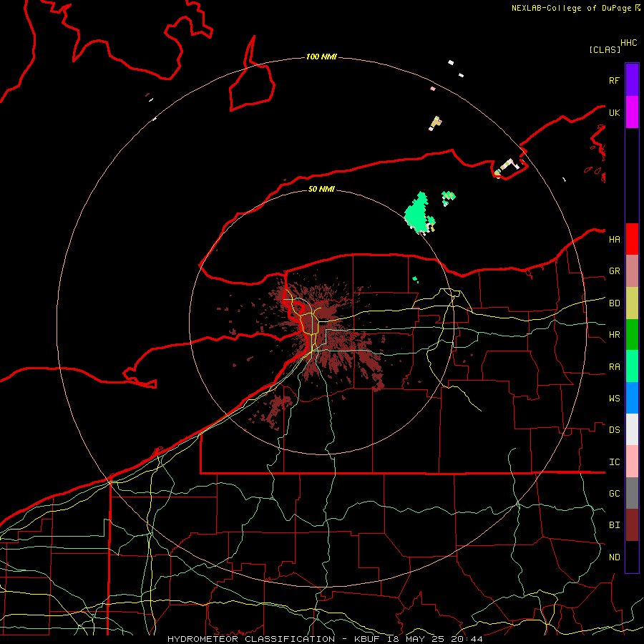Click the NEXLAB-College of DuPage credit text
This screenshot has height=644, width=644.
[x=572, y=8]
